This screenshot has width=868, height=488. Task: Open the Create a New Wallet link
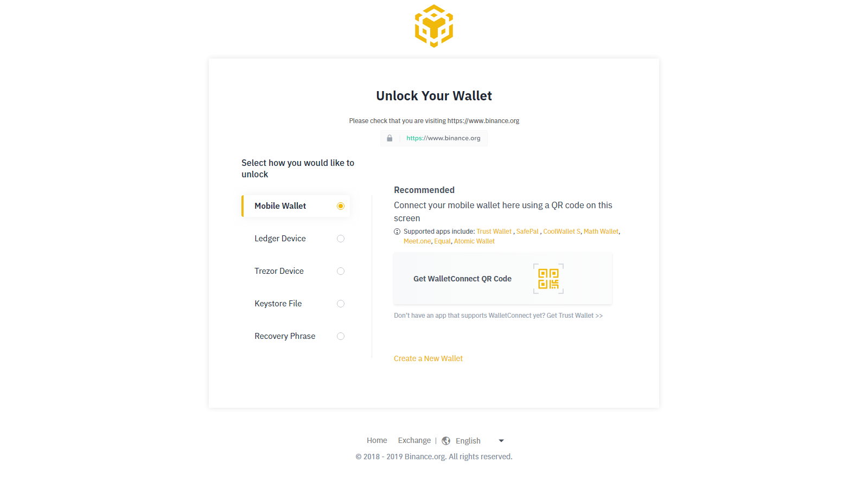pos(428,358)
